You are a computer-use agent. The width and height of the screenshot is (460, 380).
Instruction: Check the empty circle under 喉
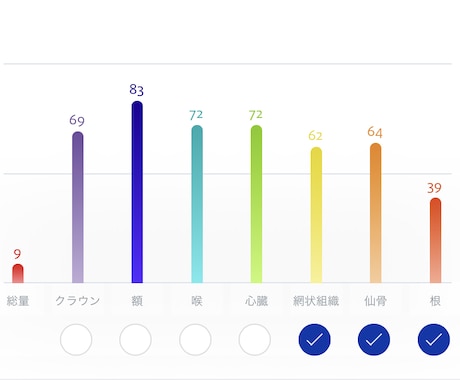195,339
